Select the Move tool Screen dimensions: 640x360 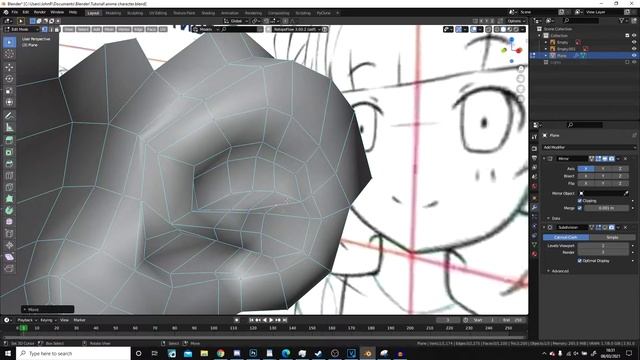[x=9, y=67]
